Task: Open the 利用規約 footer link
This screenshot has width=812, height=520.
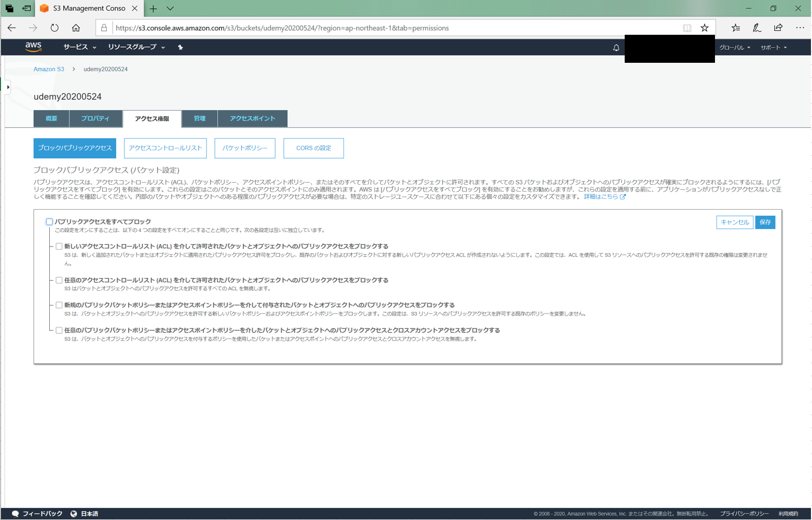Action: point(788,514)
